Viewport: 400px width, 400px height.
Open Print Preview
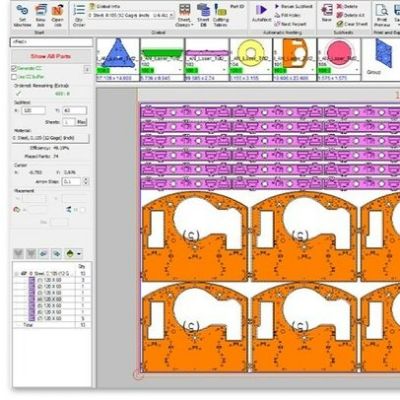pos(382,16)
